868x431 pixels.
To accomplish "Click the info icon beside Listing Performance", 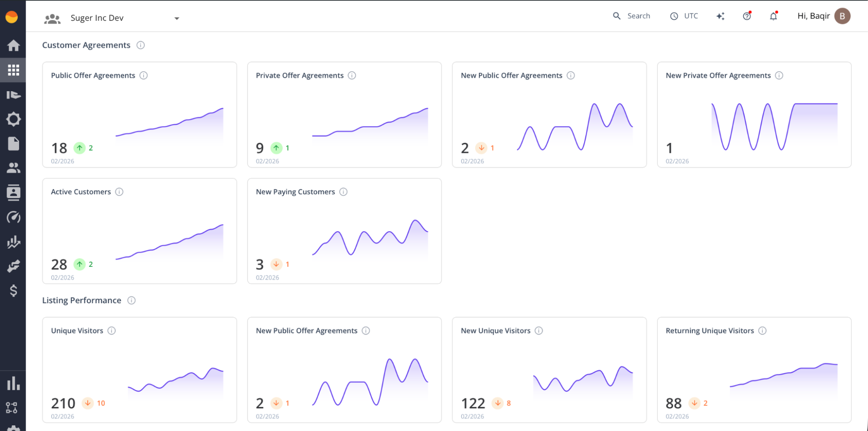I will pos(132,300).
